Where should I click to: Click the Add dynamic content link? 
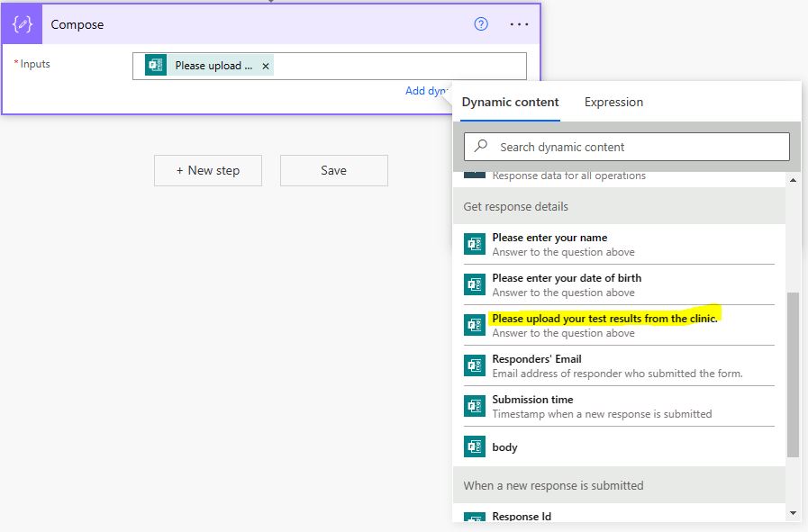point(426,91)
